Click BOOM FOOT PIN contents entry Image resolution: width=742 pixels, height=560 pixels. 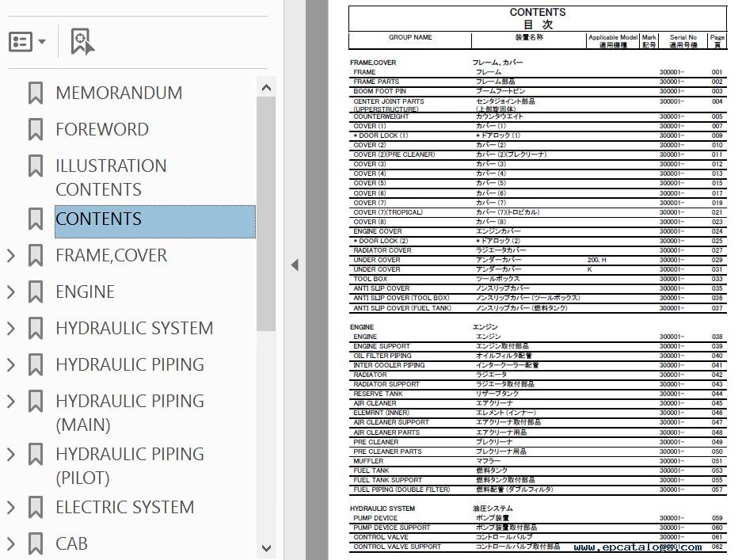pos(379,91)
